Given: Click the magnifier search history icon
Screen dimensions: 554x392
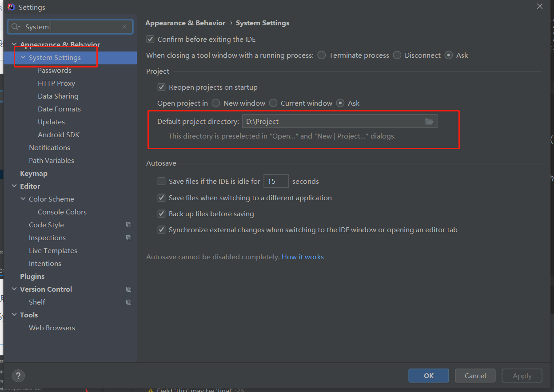Looking at the screenshot, I should click(x=16, y=27).
